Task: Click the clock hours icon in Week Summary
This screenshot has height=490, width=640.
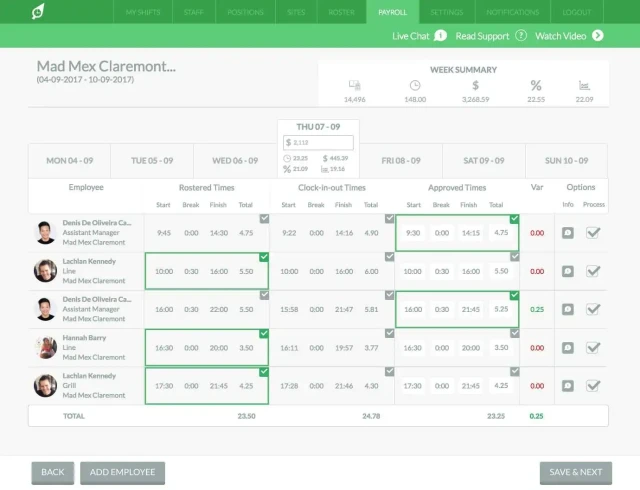Action: click(415, 85)
